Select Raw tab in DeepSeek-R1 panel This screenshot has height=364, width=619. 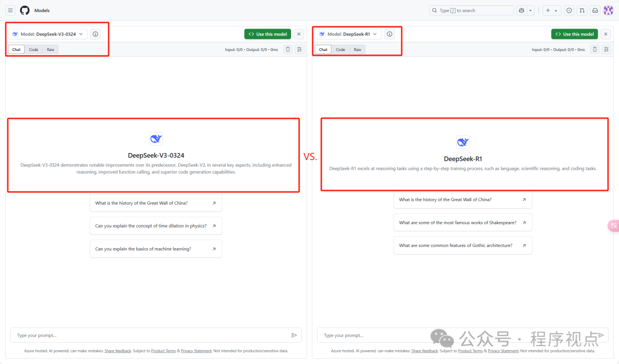[x=357, y=49]
